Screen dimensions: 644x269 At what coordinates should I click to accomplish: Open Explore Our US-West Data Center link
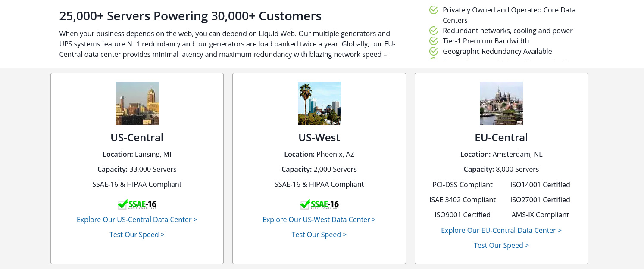[x=319, y=220]
